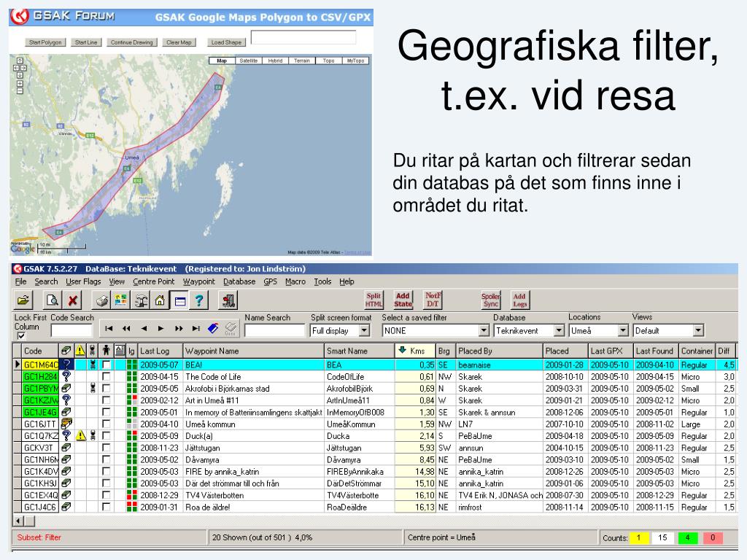Open the Select a saved filter dropdown
This screenshot has width=747, height=560.
coord(484,330)
